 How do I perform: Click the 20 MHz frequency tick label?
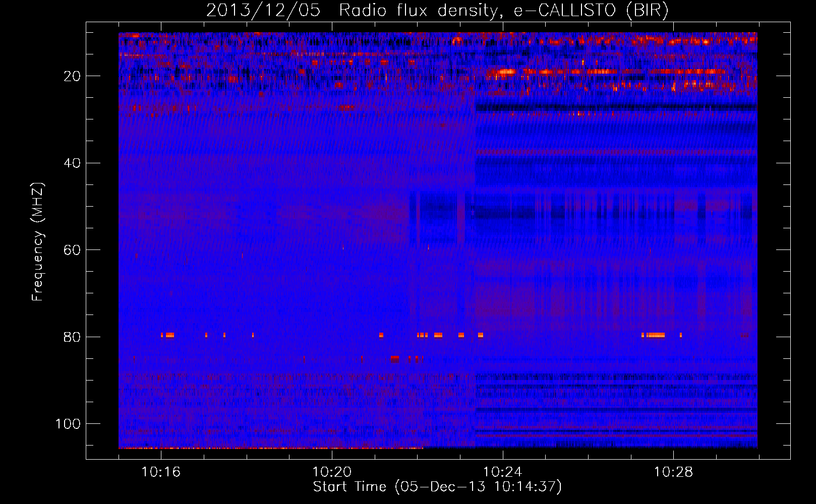coord(72,77)
